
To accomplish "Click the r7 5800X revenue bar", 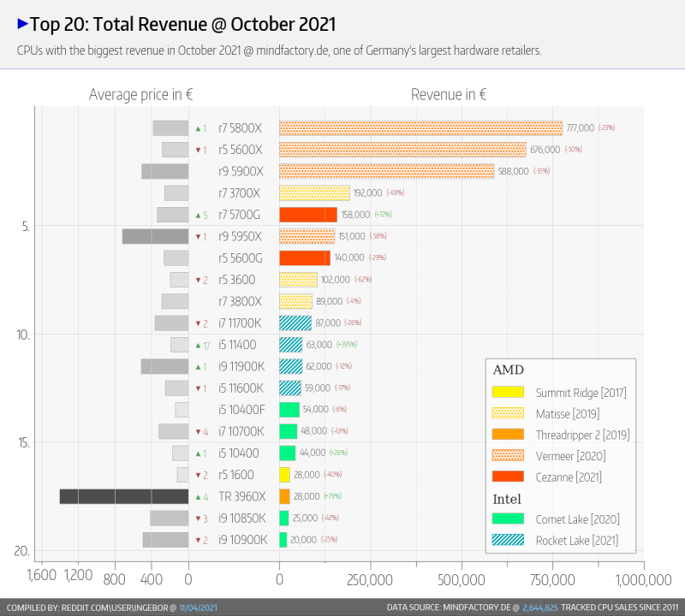I will coord(421,128).
